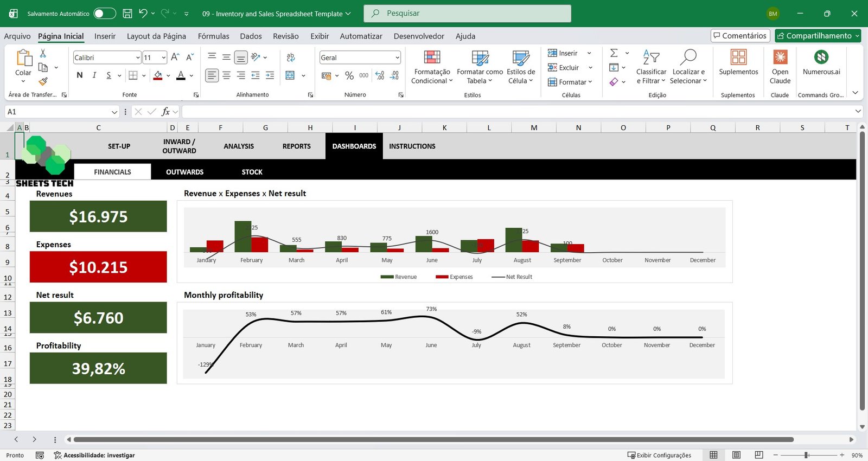Switch to Layout da Página tab
The width and height of the screenshot is (868, 461).
click(156, 36)
